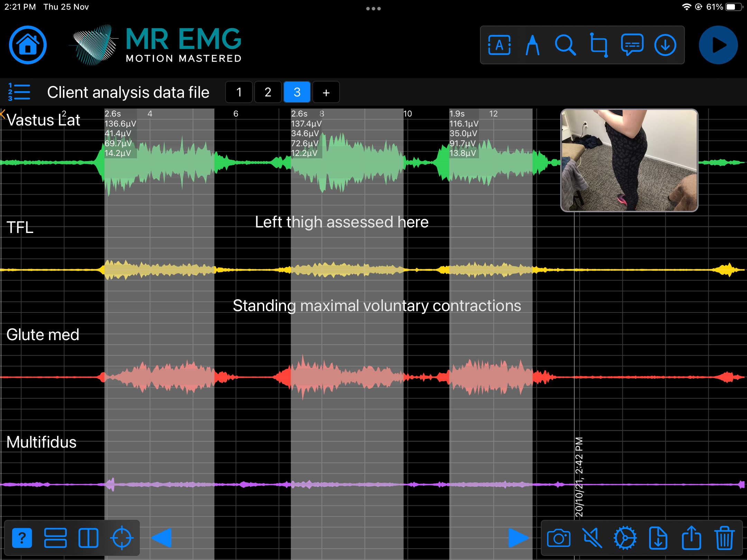Switch to page 2 tab
This screenshot has height=560, width=747.
pos(268,92)
